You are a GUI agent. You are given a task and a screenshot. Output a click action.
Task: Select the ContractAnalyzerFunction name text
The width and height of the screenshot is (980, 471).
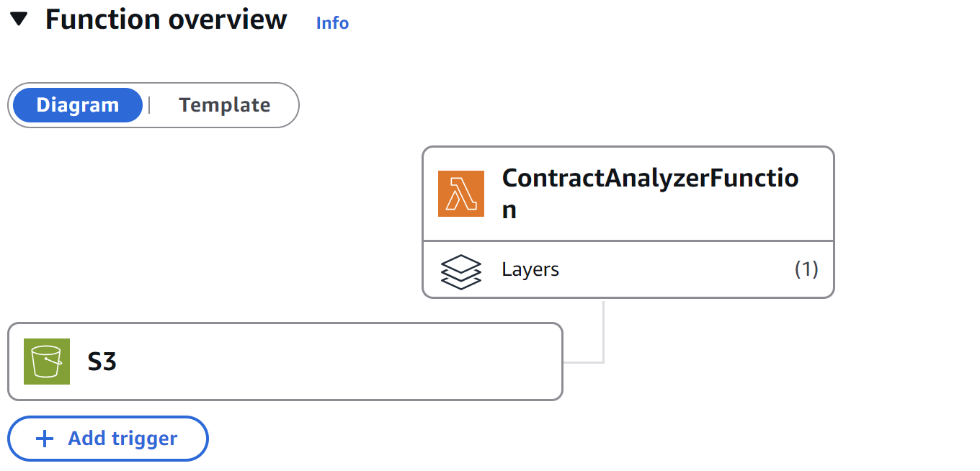(x=650, y=179)
